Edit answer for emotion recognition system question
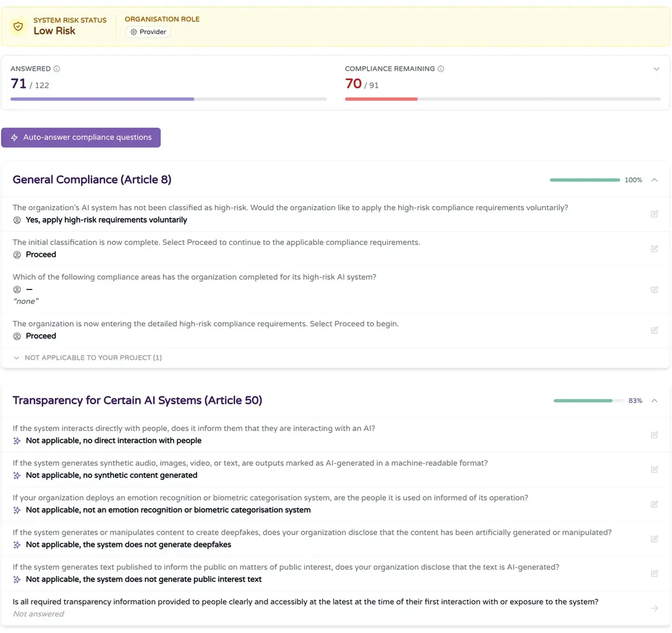 [x=654, y=504]
